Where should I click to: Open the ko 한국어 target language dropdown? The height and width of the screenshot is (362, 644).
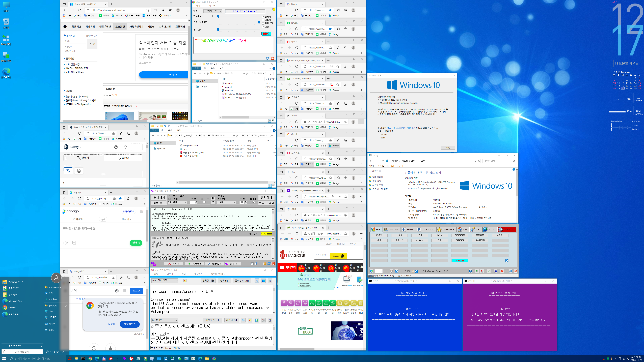[165, 320]
